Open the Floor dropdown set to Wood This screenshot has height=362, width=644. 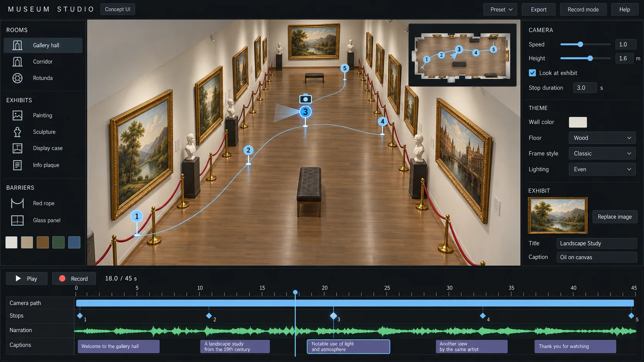click(x=602, y=138)
